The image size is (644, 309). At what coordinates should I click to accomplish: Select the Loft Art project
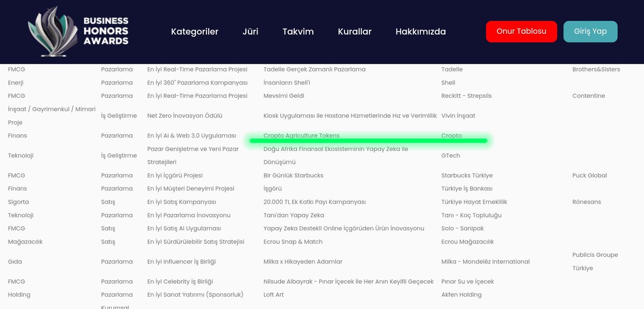[x=274, y=294]
